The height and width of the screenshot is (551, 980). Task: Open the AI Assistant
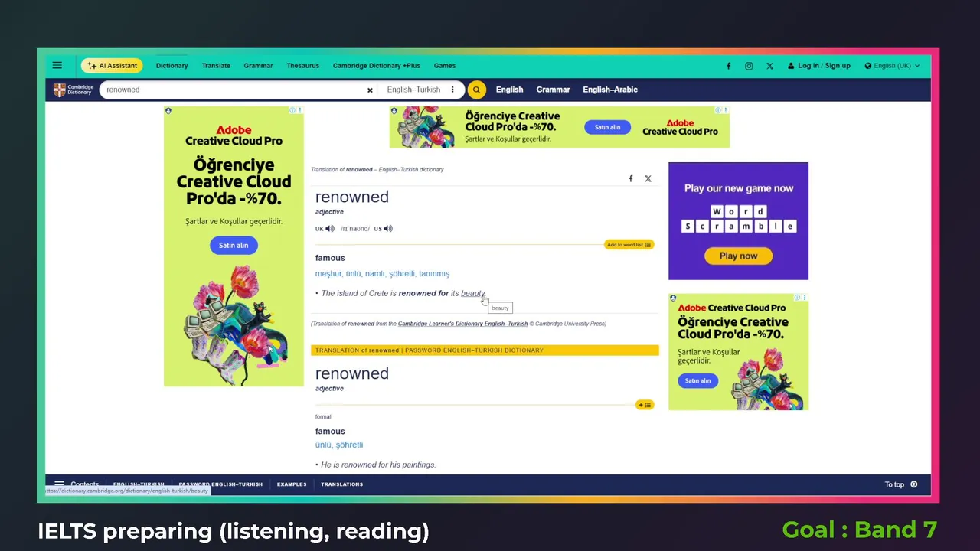pos(112,66)
